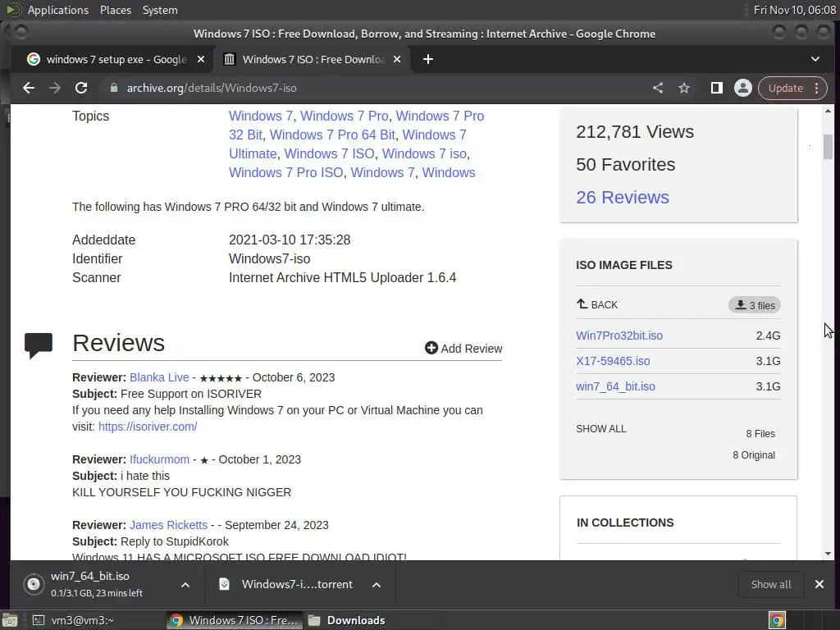Download X17-59465.iso

613,361
